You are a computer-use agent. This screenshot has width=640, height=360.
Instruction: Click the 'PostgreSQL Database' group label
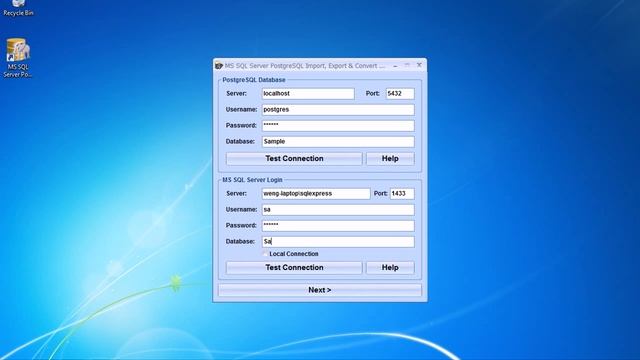pyautogui.click(x=254, y=80)
